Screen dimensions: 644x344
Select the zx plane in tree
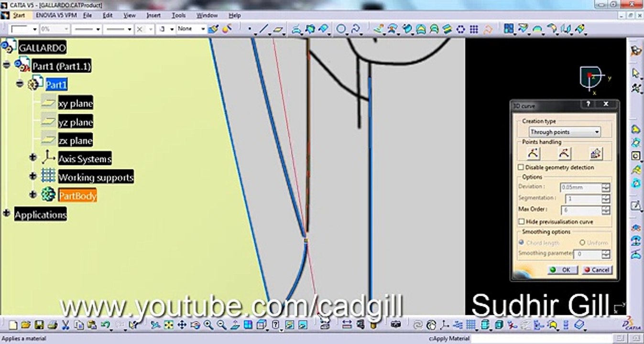tap(76, 140)
